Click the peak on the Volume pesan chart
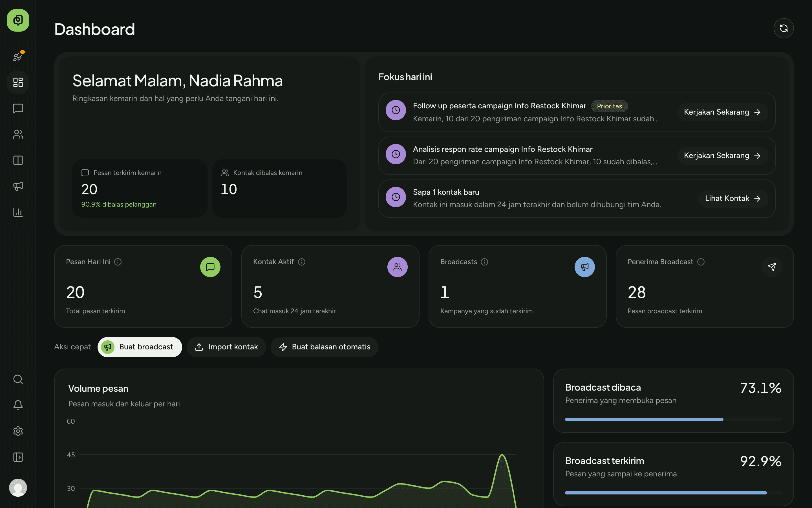The height and width of the screenshot is (508, 812). (502, 455)
